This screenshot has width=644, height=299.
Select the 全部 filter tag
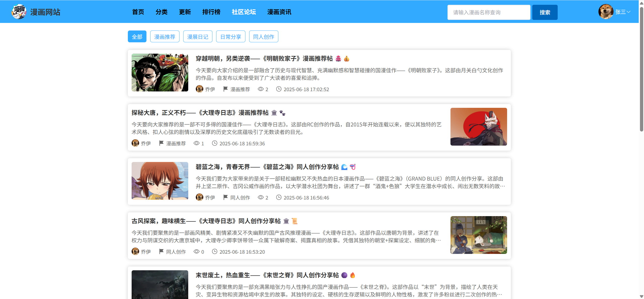tap(137, 37)
